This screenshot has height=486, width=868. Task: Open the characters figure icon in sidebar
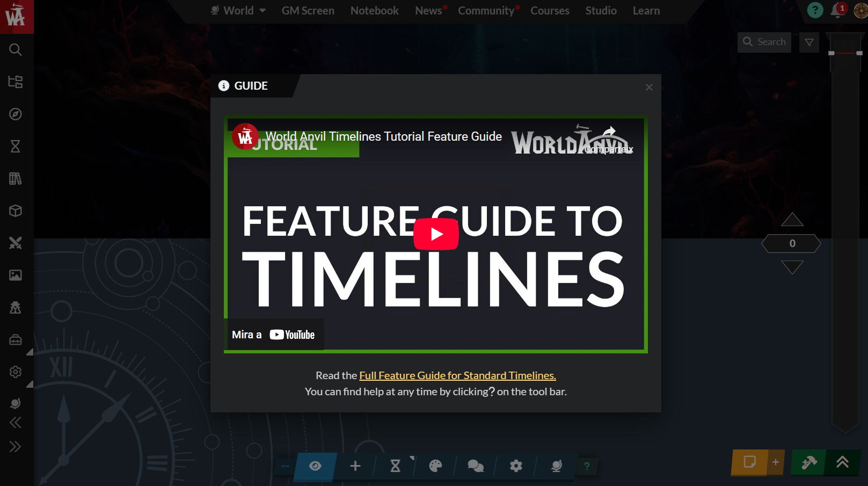[x=16, y=307]
